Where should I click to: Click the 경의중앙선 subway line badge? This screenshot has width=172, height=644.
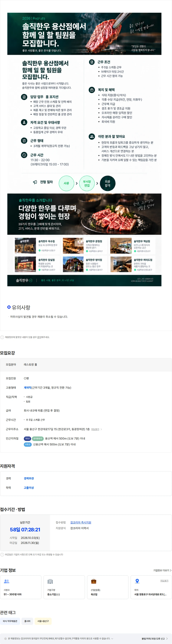38,438
